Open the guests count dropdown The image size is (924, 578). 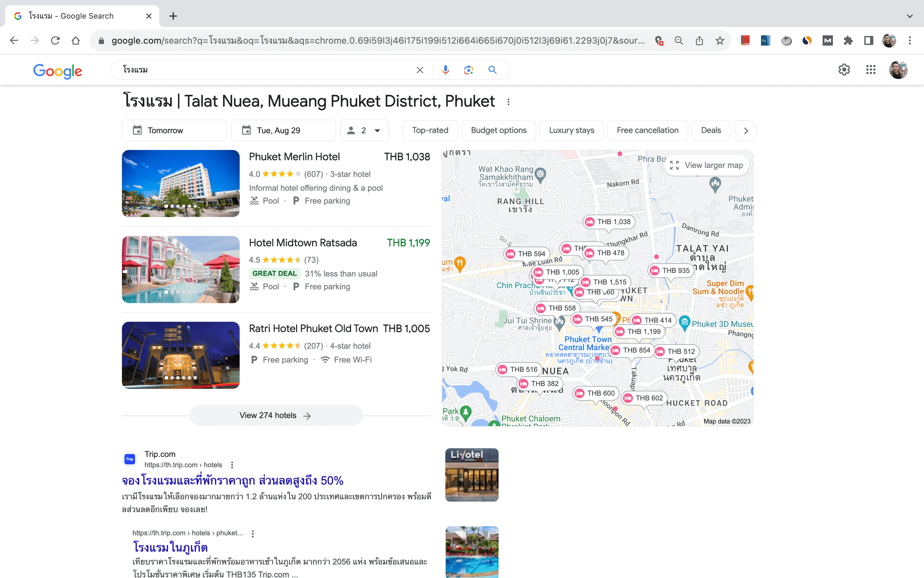tap(365, 130)
